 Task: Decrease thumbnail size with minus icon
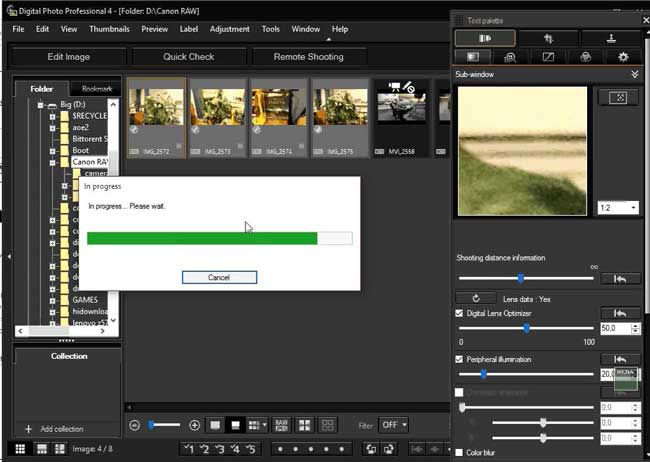(x=134, y=425)
